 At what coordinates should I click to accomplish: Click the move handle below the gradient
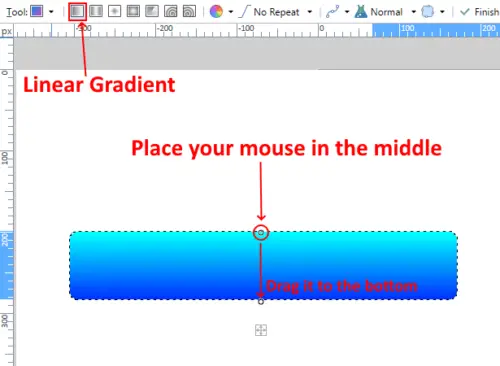[x=261, y=330]
